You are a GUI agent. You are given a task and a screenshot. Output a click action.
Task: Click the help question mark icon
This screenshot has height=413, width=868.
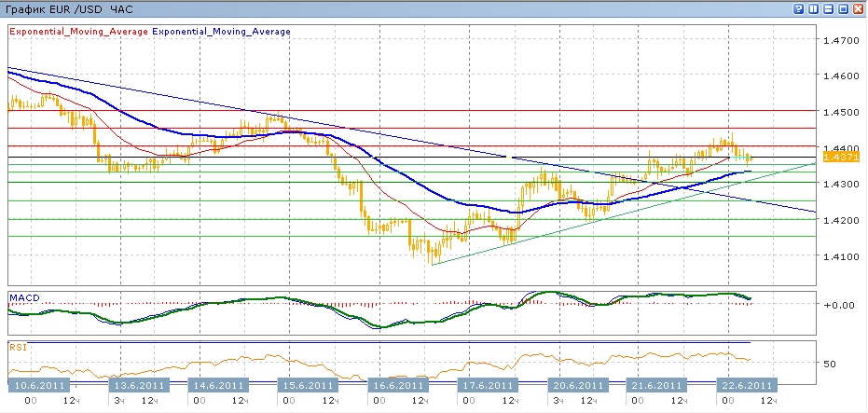pyautogui.click(x=799, y=8)
